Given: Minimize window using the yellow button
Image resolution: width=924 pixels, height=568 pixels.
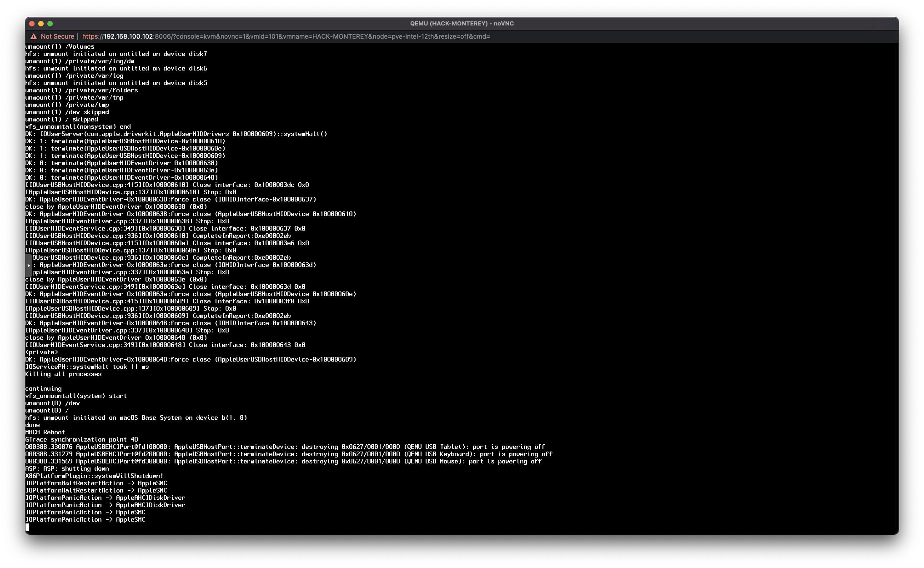Looking at the screenshot, I should [x=41, y=24].
